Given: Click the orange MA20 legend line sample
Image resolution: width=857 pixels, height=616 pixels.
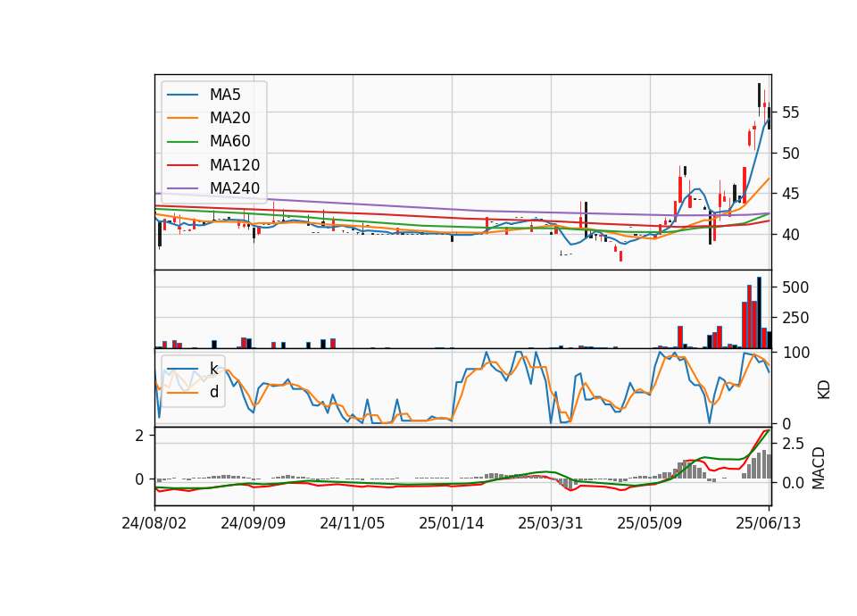Looking at the screenshot, I should (182, 118).
